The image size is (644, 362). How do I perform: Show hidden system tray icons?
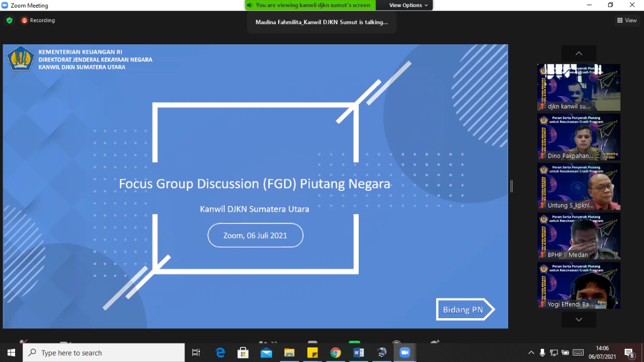(531, 352)
